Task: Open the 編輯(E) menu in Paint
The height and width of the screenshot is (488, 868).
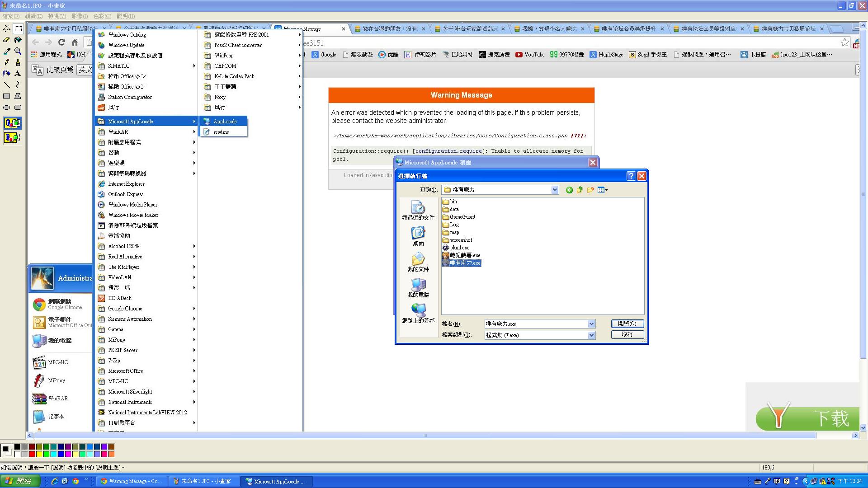Action: click(x=33, y=16)
